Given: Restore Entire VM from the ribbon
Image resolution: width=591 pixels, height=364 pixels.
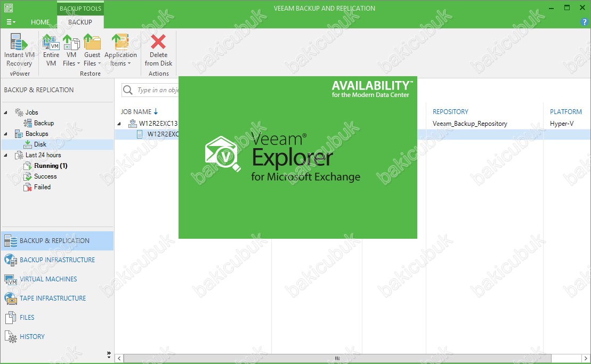Looking at the screenshot, I should point(51,51).
